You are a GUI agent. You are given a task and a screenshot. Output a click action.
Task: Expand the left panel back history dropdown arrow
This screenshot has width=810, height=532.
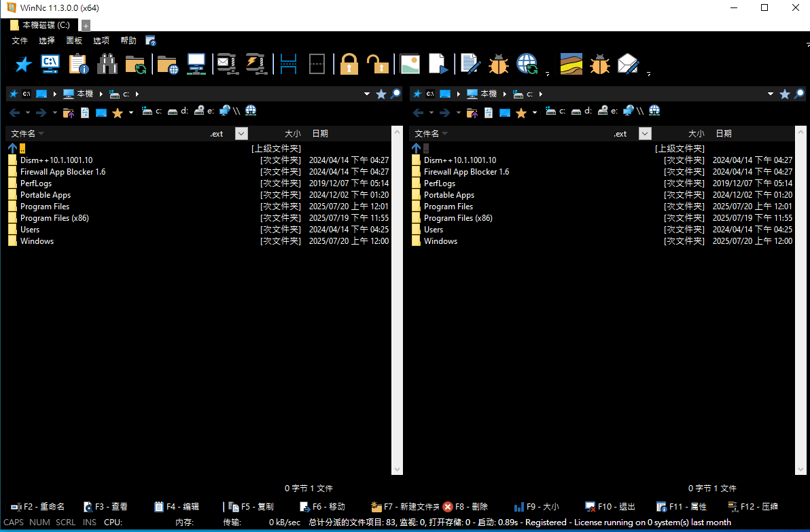28,113
